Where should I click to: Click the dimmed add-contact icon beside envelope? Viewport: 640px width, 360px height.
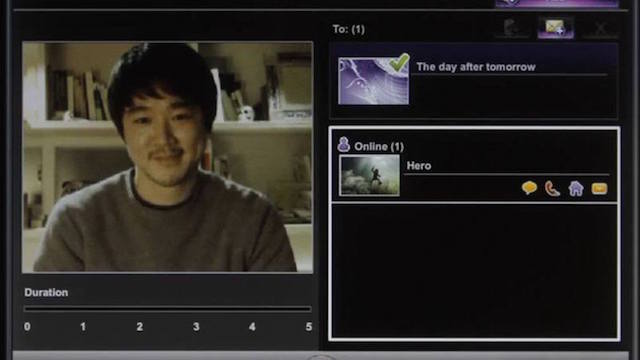tap(511, 28)
